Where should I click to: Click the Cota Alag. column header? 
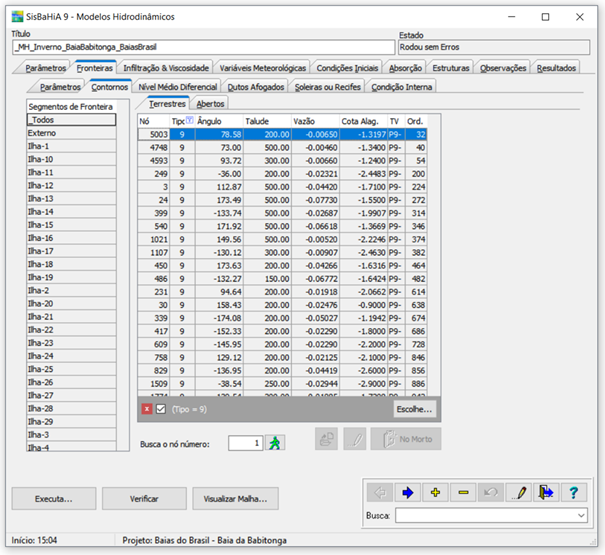coord(363,121)
